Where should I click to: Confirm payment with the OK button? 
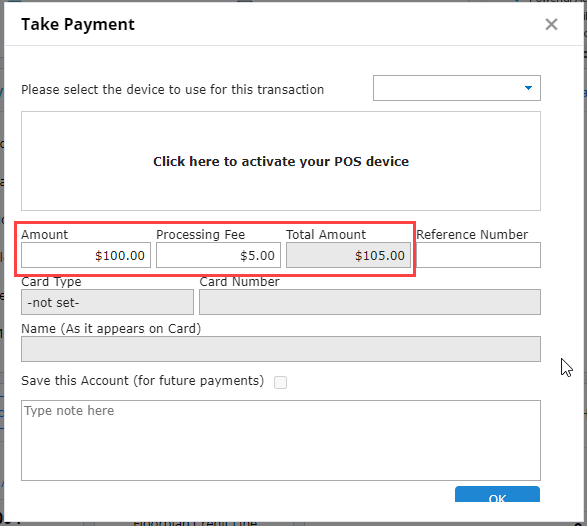[497, 494]
